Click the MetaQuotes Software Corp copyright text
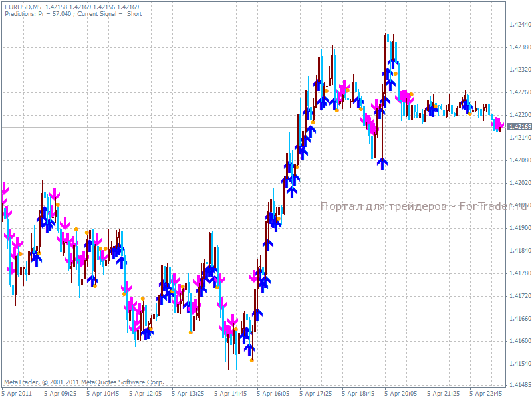The height and width of the screenshot is (399, 532). (x=86, y=382)
